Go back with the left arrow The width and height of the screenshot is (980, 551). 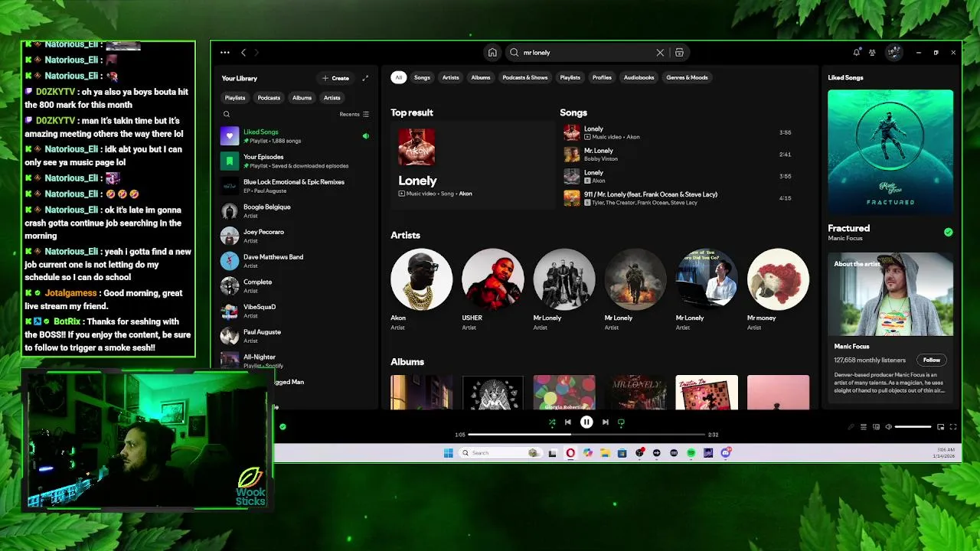(243, 53)
